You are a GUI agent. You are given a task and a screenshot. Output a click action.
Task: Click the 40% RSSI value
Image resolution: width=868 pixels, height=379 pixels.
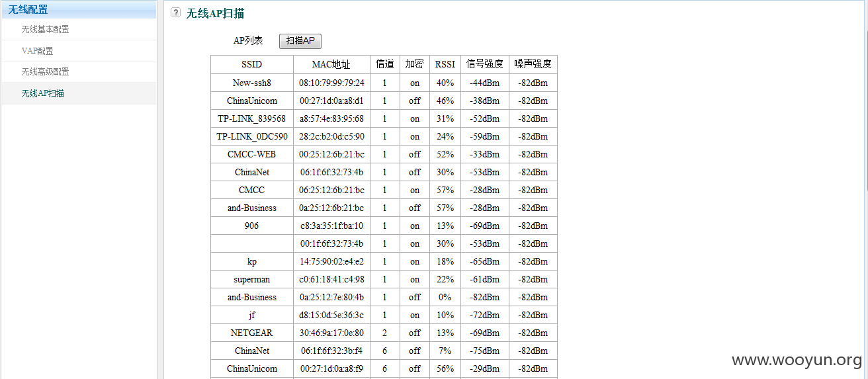(x=445, y=83)
